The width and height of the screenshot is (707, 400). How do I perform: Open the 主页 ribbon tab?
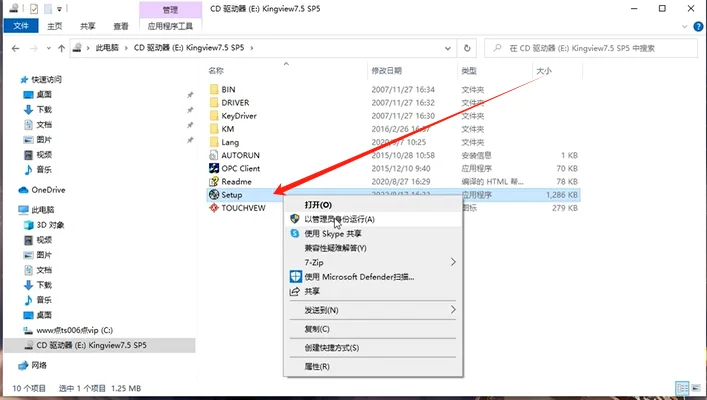point(55,26)
